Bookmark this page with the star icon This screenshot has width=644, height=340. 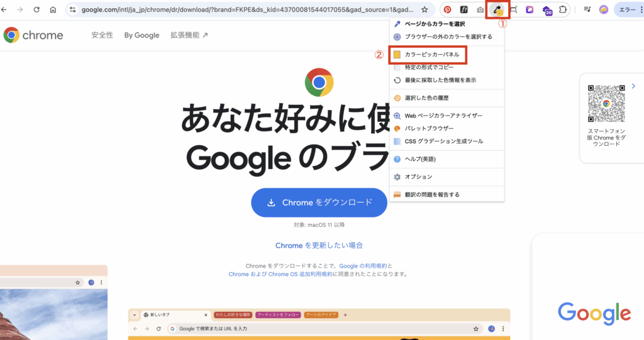click(x=425, y=10)
